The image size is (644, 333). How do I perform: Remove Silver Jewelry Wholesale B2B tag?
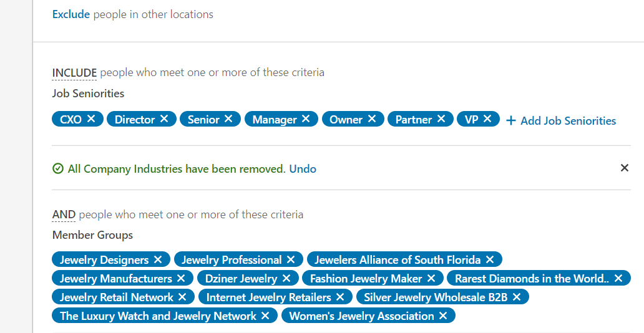(x=517, y=297)
